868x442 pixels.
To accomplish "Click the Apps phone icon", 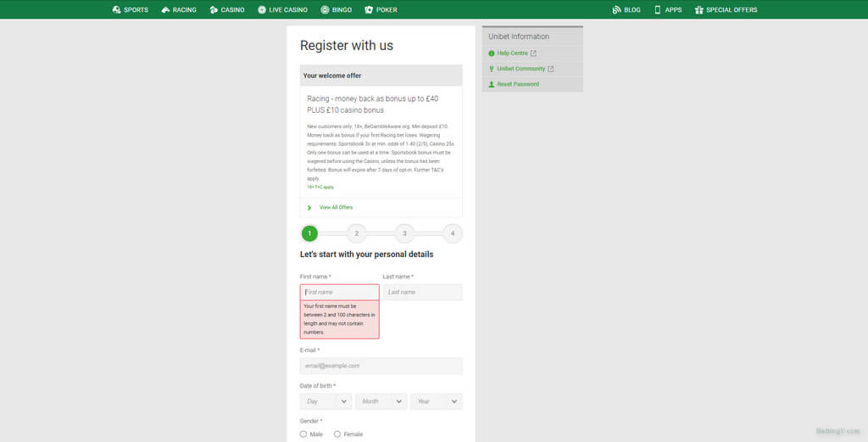I will click(x=658, y=9).
